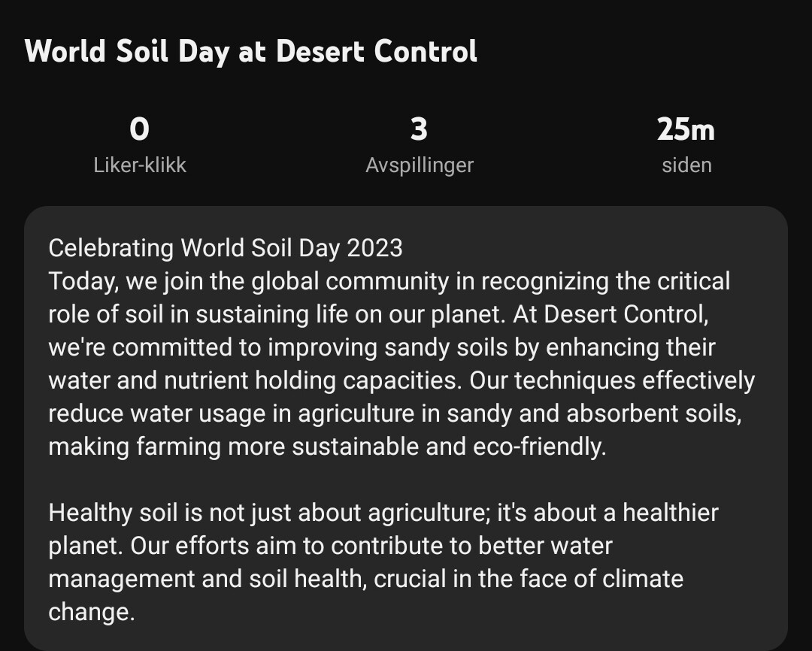This screenshot has width=812, height=651.
Task: Click the line starting 'Today, we join'
Action: point(389,281)
